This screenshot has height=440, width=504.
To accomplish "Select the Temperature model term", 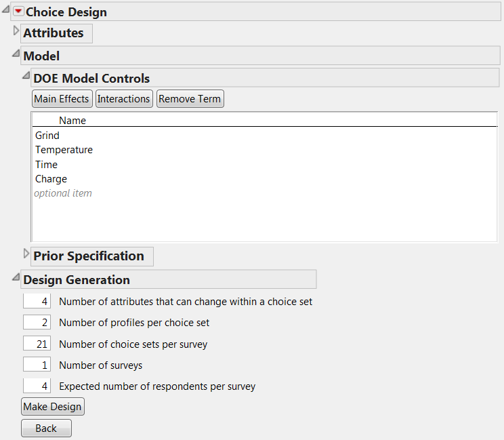I will [x=64, y=150].
